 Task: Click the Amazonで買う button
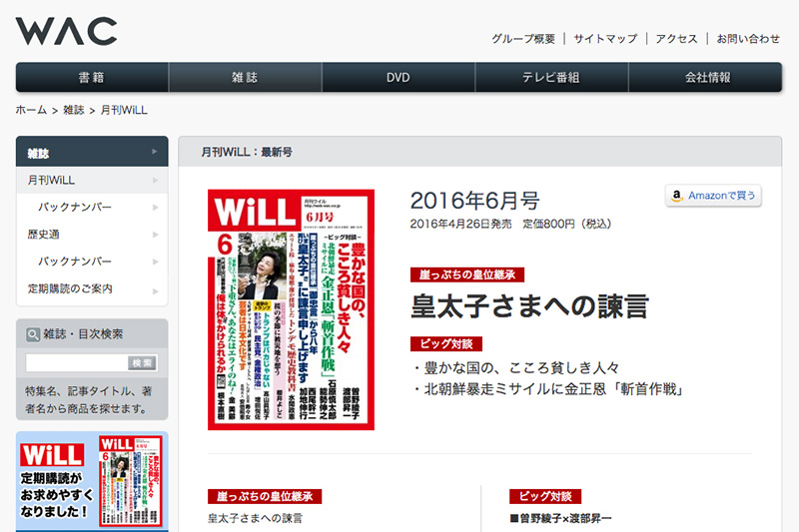pos(714,196)
